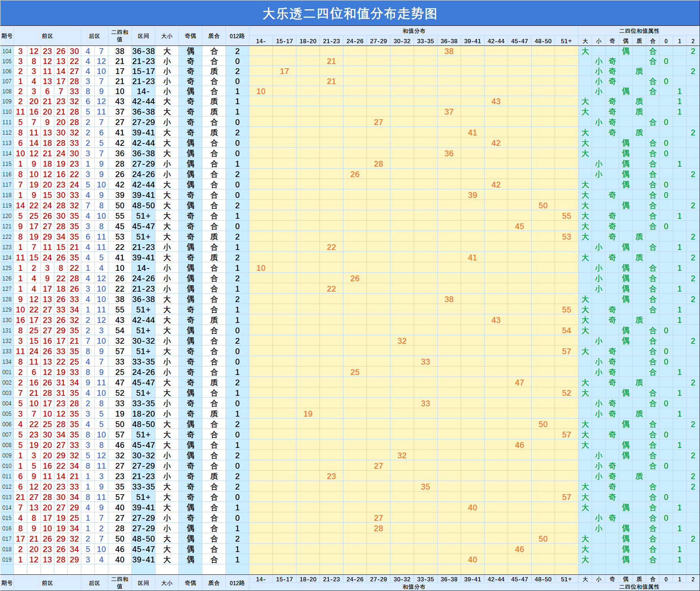Click the top 质合 column header
This screenshot has height=591, width=700.
[214, 36]
